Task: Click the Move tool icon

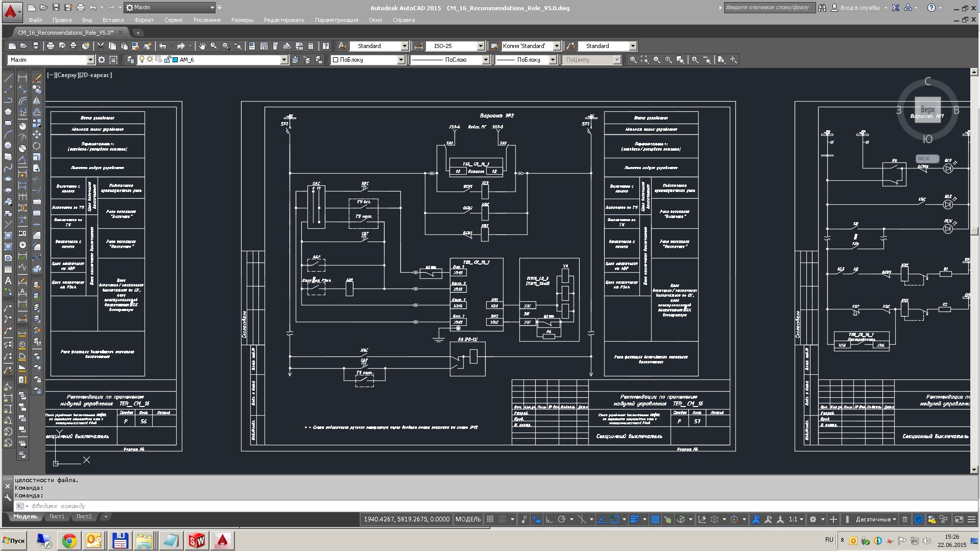Action: [37, 134]
